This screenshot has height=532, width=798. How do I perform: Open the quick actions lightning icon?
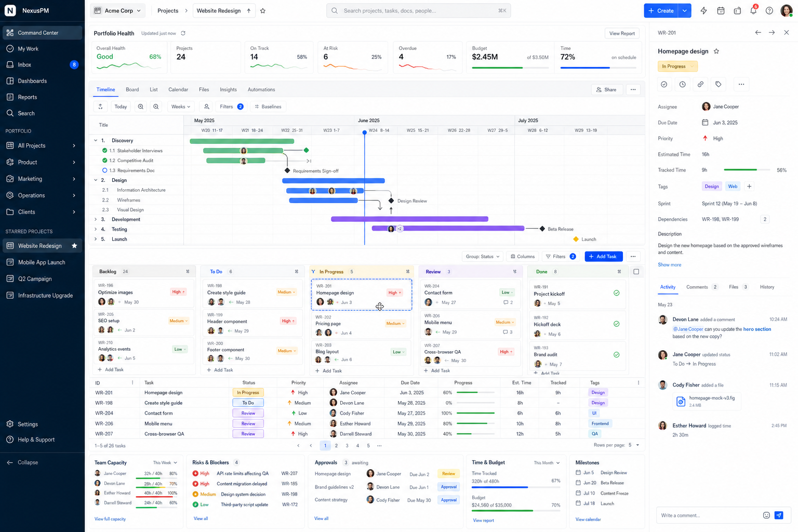(x=703, y=10)
